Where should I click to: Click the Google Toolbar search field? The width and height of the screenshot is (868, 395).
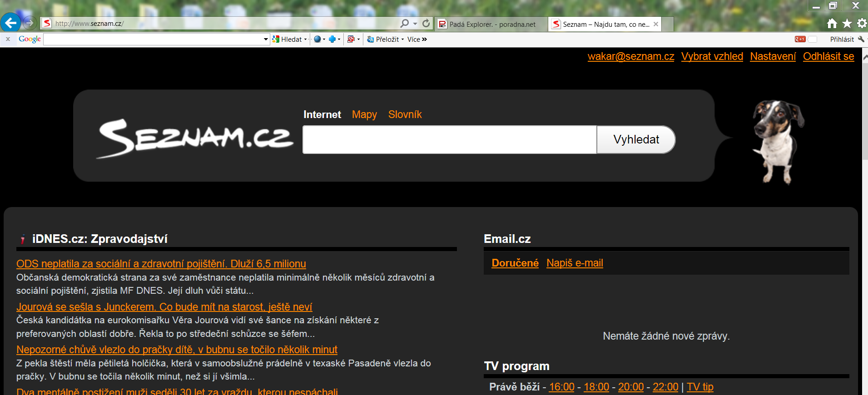tap(153, 39)
